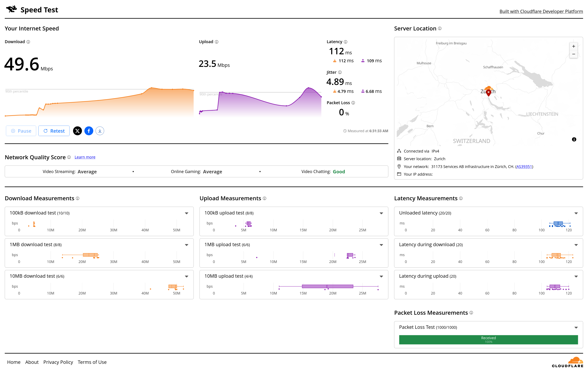588x373 pixels.
Task: Click the 49.6 Mbps download value
Action: tap(29, 64)
